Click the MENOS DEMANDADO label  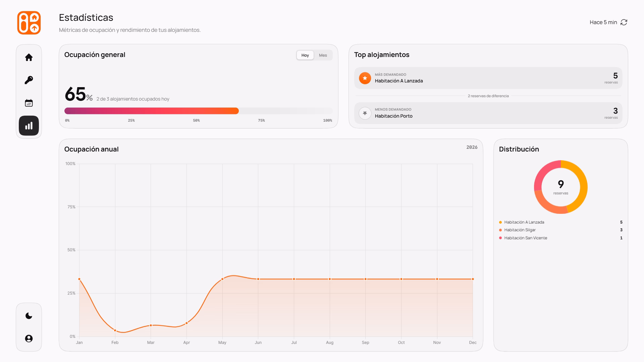point(393,110)
